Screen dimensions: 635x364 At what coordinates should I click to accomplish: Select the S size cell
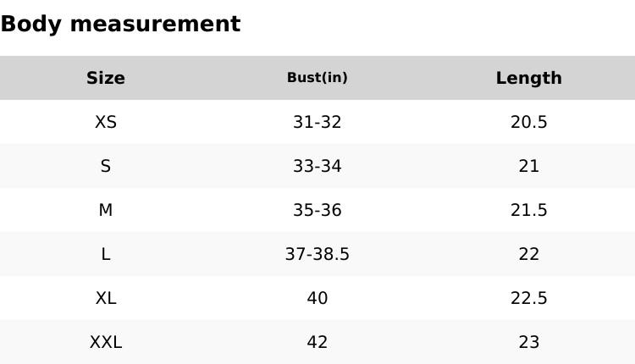(x=106, y=166)
